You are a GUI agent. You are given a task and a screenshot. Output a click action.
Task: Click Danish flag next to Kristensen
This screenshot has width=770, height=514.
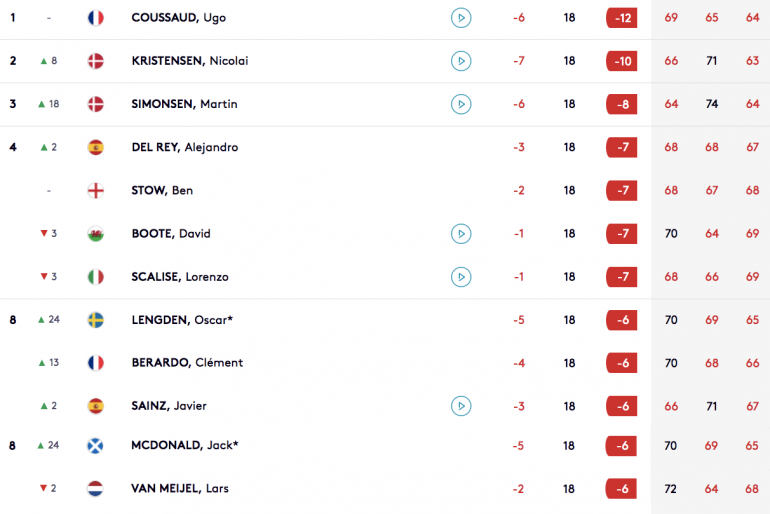(x=96, y=61)
